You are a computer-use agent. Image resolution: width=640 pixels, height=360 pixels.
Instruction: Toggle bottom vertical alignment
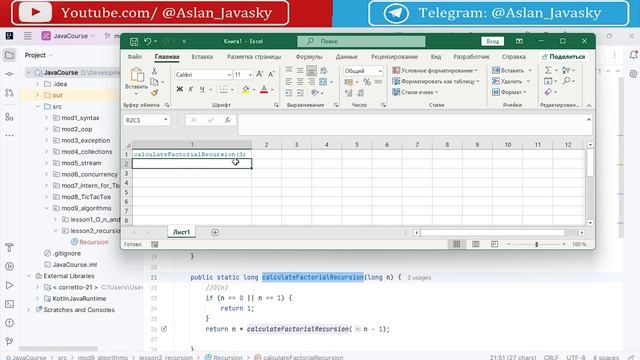pos(311,71)
